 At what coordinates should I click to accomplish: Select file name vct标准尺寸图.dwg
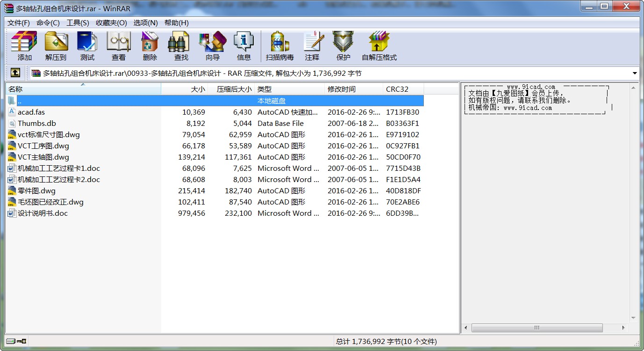(49, 134)
